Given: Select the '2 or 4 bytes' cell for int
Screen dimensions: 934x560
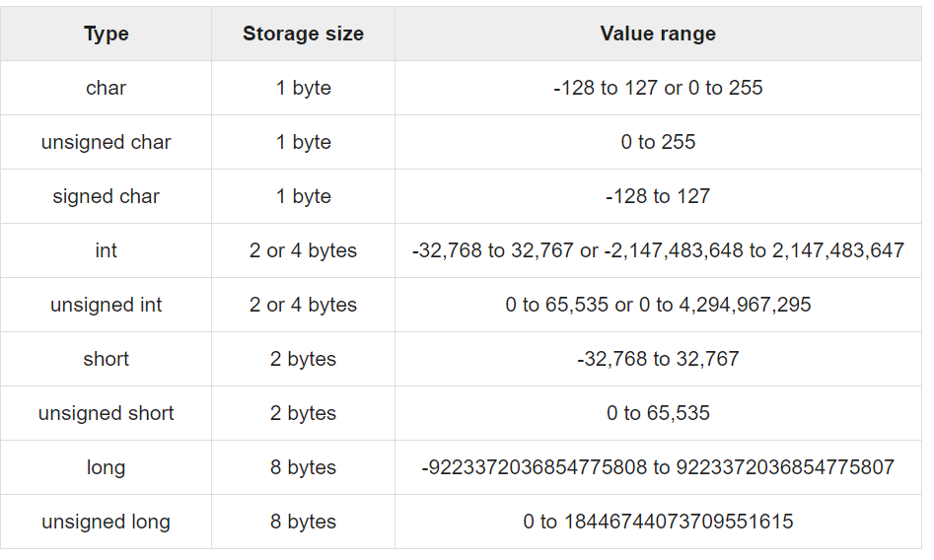Looking at the screenshot, I should [x=303, y=250].
